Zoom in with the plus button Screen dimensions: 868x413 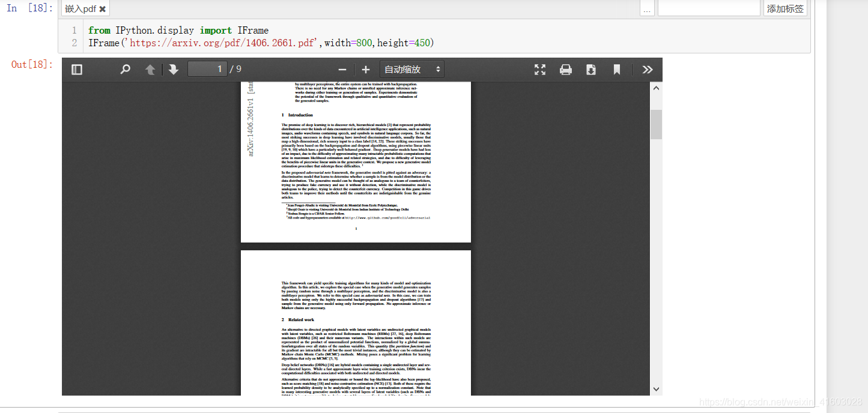tap(366, 70)
